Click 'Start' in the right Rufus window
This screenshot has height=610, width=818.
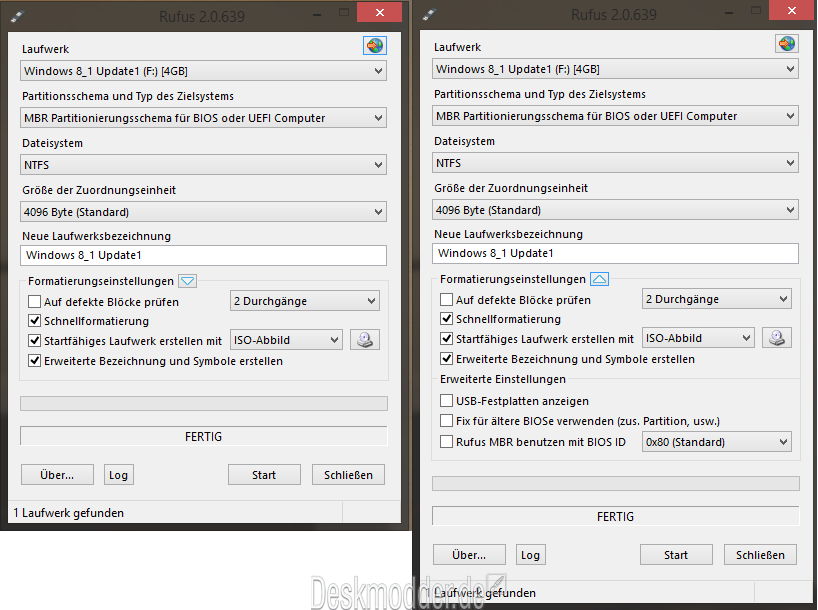click(676, 555)
